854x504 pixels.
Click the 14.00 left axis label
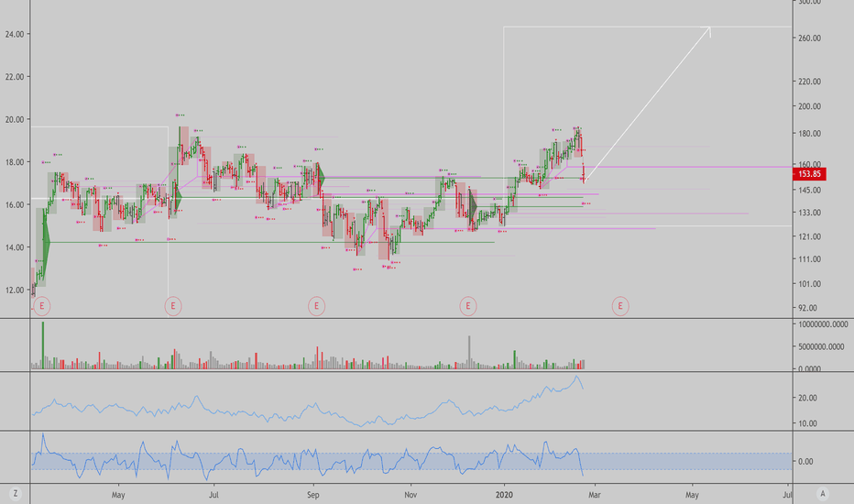click(14, 247)
